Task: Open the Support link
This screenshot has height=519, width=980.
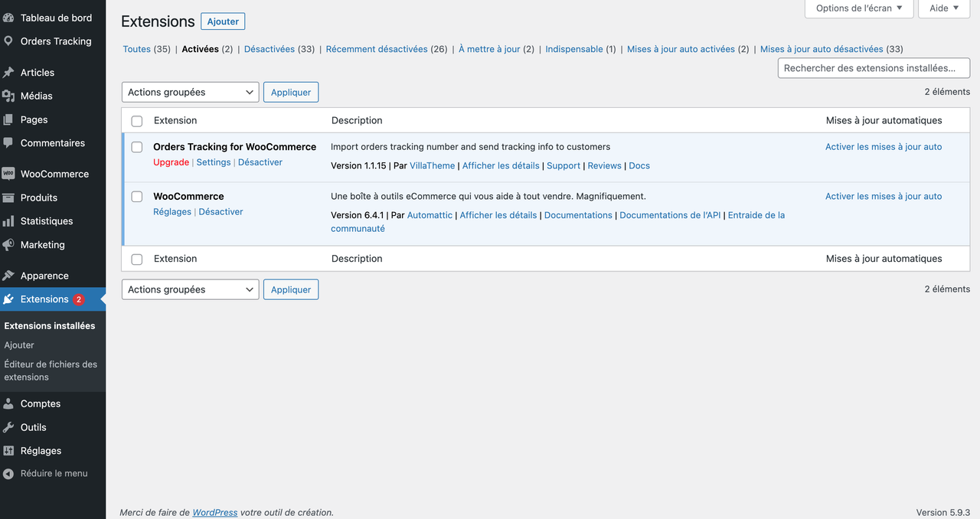Action: click(563, 165)
